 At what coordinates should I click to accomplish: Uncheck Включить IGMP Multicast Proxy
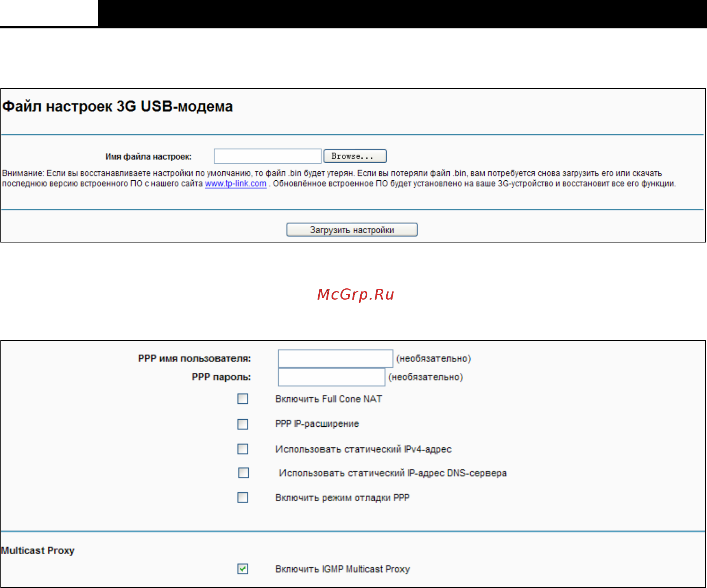243,569
